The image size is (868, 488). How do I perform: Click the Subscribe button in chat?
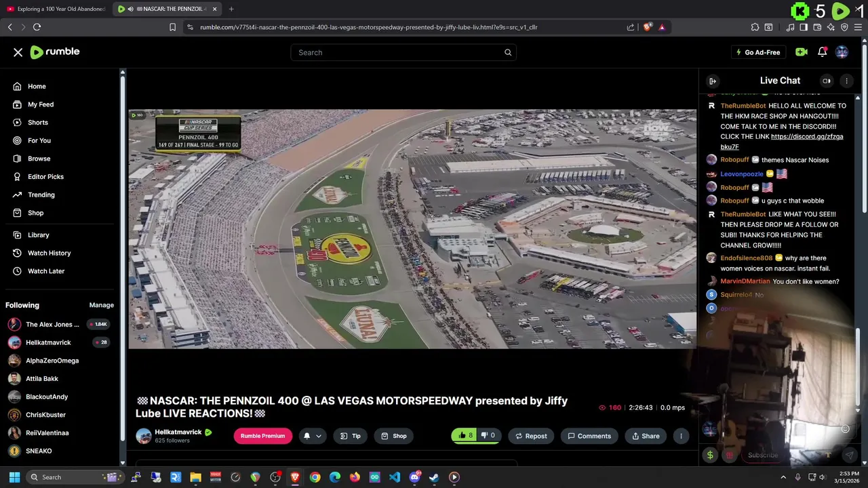(x=763, y=455)
